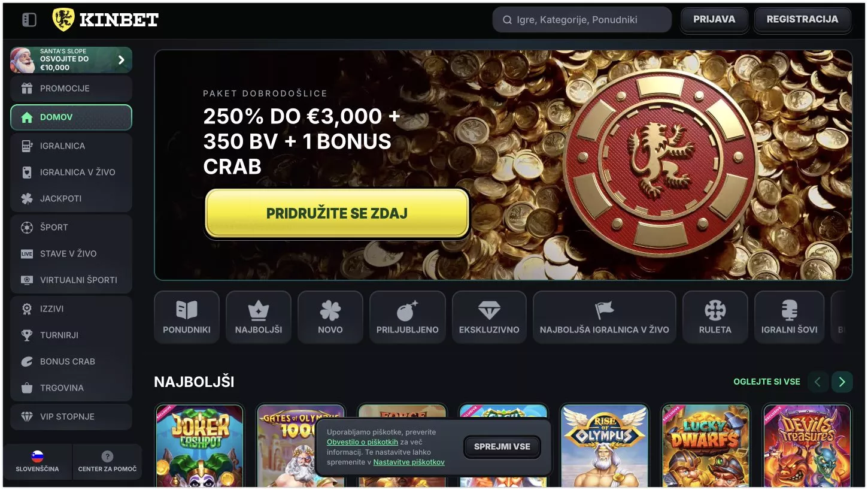
Task: Open the Šport soccer ball icon
Action: (x=27, y=228)
